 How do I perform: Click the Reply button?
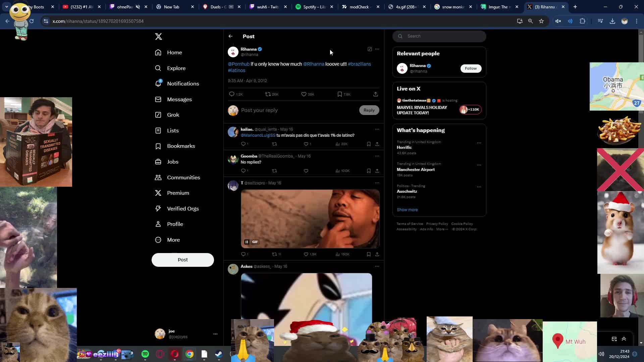(369, 110)
